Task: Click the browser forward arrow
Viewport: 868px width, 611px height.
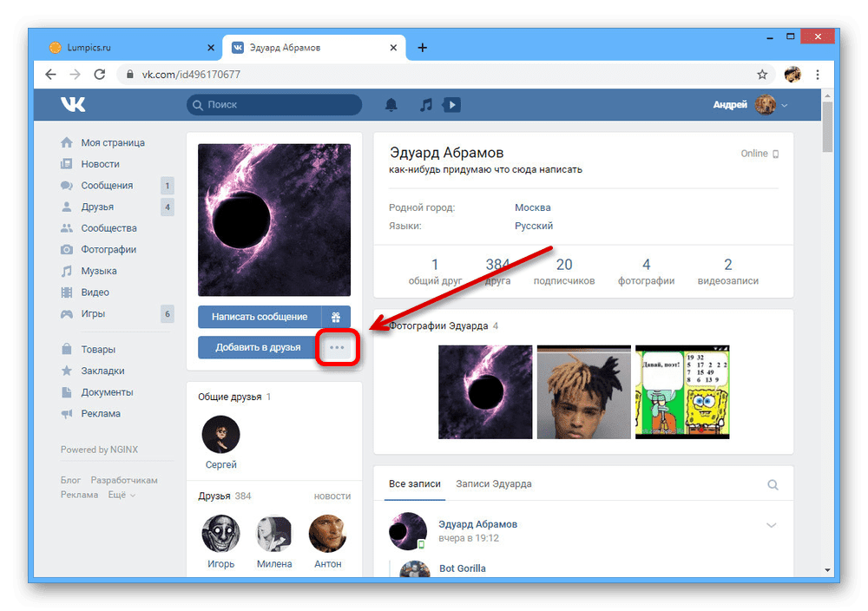Action: tap(75, 74)
